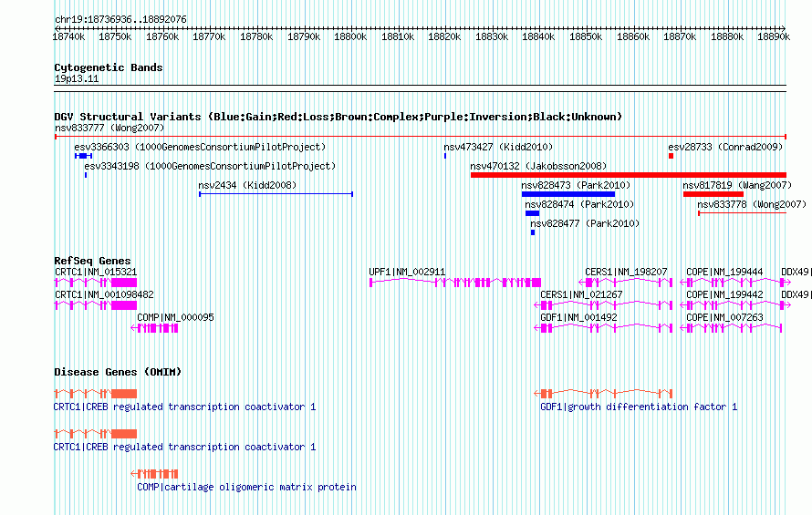Viewport: 812px width, 515px height.
Task: Open COMP|cartilage oligomeric matrix protein link
Action: pyautogui.click(x=246, y=488)
